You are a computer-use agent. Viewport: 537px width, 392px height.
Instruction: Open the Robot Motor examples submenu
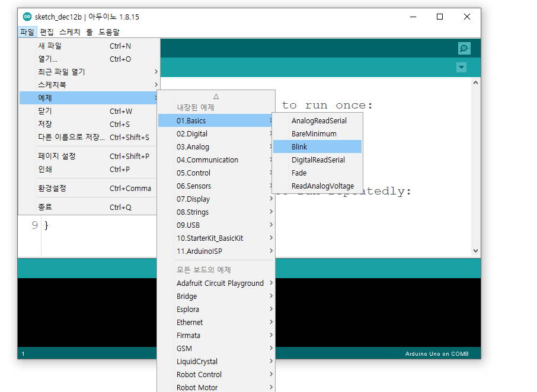(216, 387)
